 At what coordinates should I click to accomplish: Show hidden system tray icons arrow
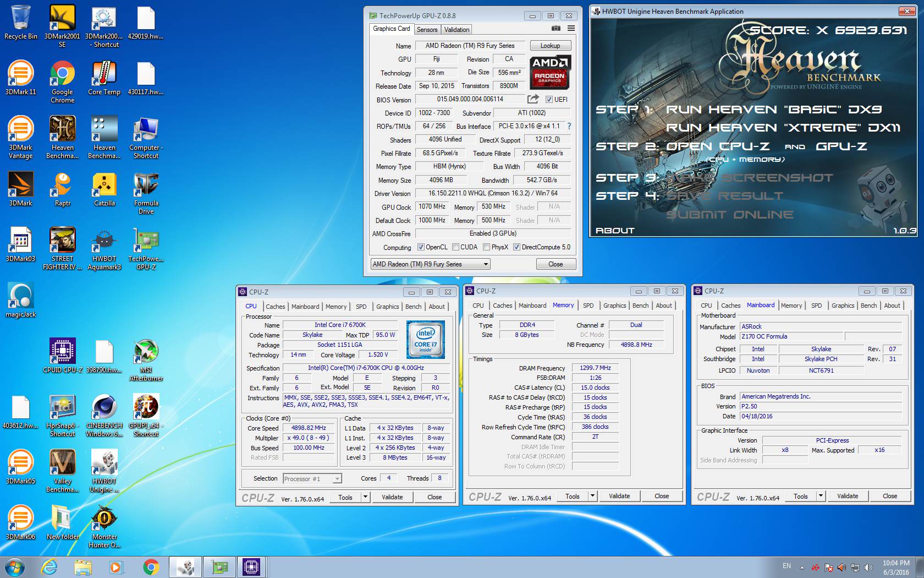(x=802, y=567)
